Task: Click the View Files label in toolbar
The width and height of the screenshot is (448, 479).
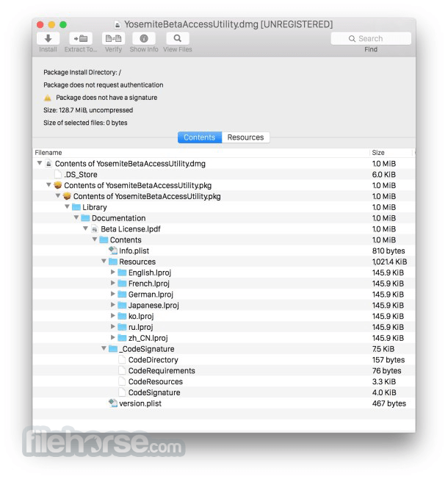Action: tap(178, 49)
